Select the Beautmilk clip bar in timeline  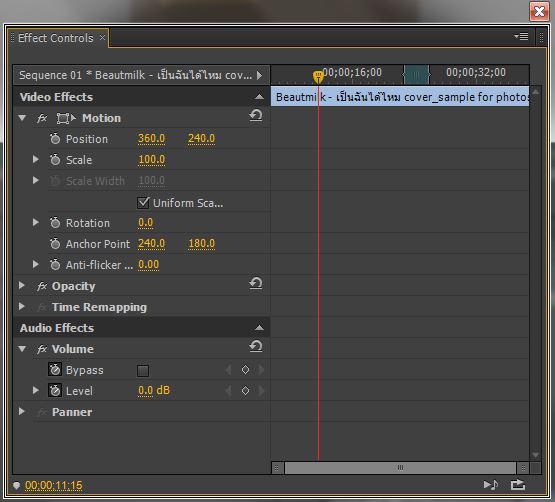coord(400,96)
